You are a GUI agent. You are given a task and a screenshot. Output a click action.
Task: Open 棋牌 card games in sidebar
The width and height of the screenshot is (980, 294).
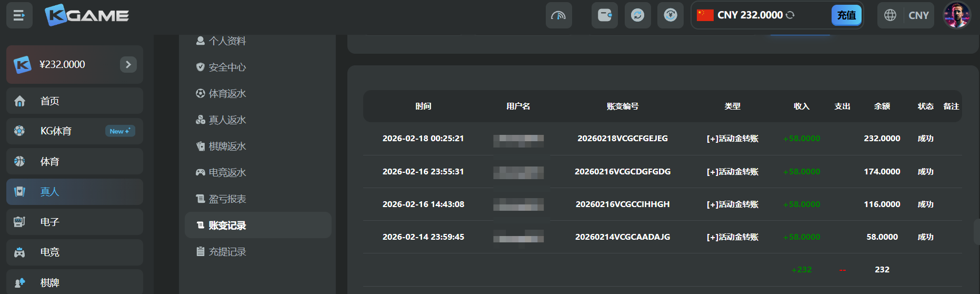[x=75, y=282]
